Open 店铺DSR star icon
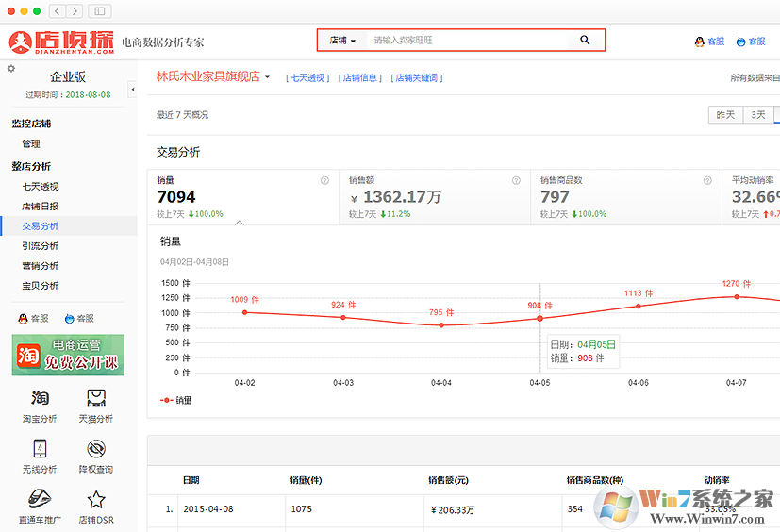This screenshot has width=780, height=532. point(95,499)
